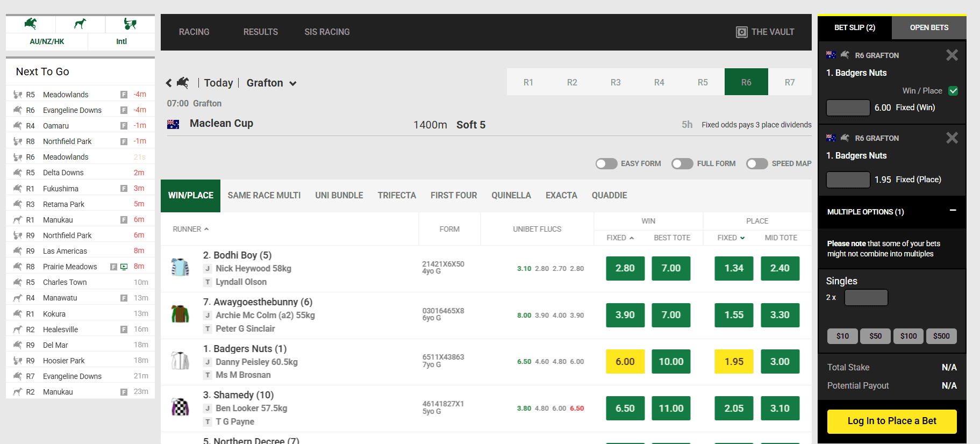980x444 pixels.
Task: Click T trainer badge for Lyndall Olson
Action: pyautogui.click(x=208, y=282)
